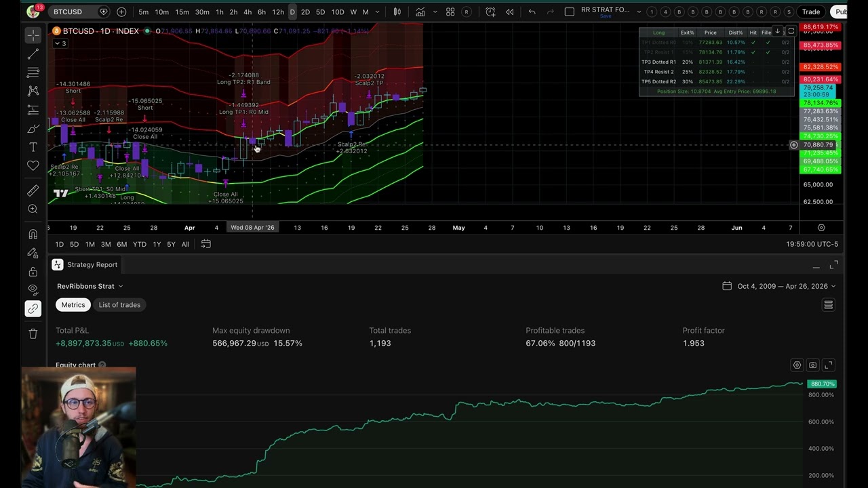Select the crosshair cursor tool
868x488 pixels.
(x=33, y=35)
